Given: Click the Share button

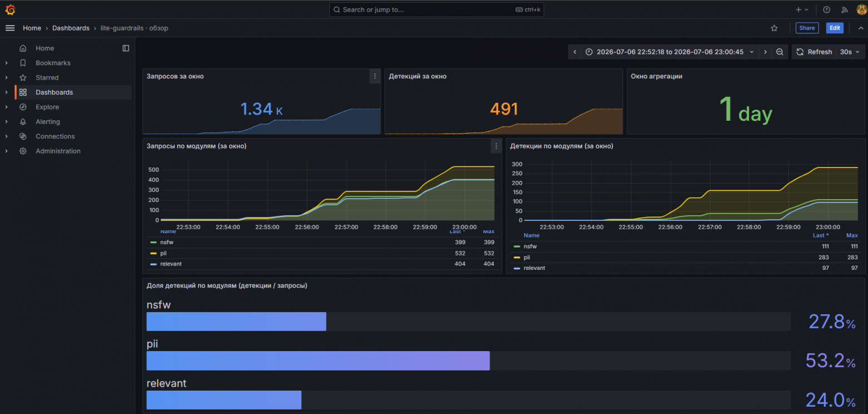Looking at the screenshot, I should click(807, 28).
